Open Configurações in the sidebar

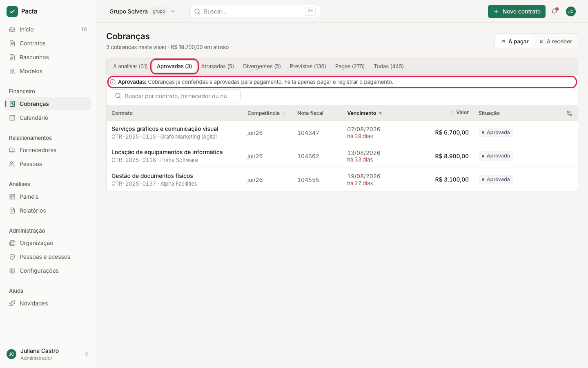(48, 271)
